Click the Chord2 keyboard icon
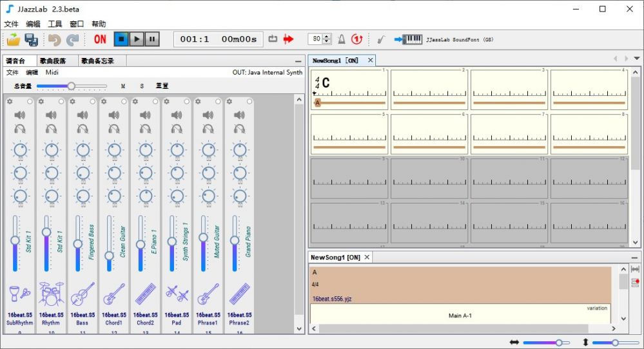 [146, 294]
